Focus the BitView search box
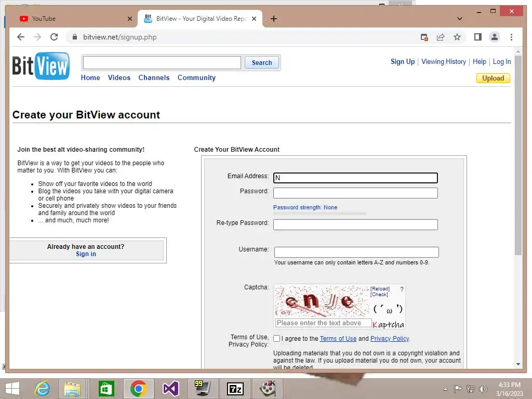Viewport: 532px width, 399px height. (x=162, y=63)
